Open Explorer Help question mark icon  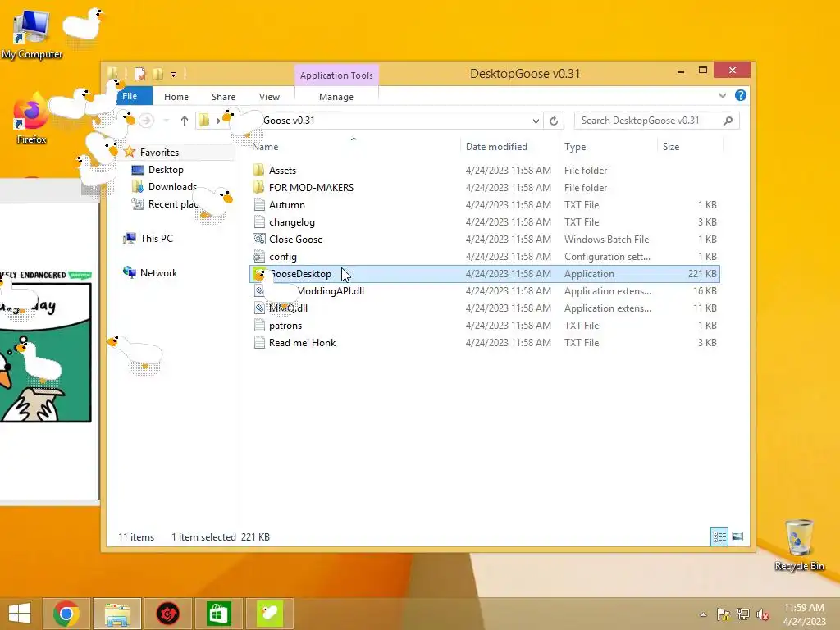coord(741,95)
